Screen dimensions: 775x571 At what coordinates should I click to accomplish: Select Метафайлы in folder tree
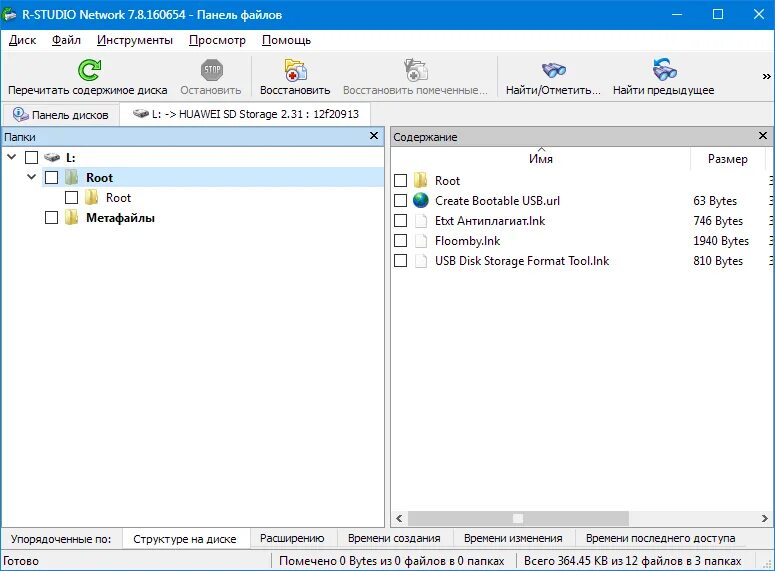120,218
